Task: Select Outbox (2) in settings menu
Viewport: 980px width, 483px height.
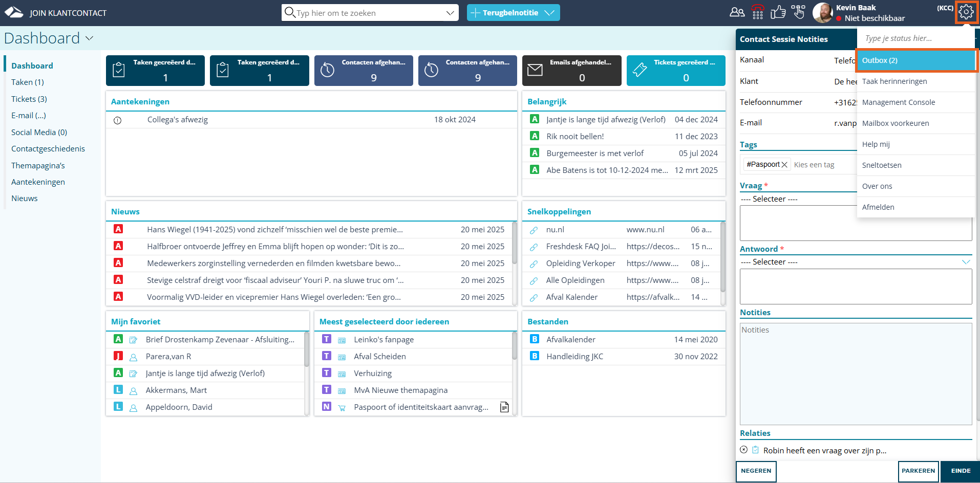Action: point(915,60)
